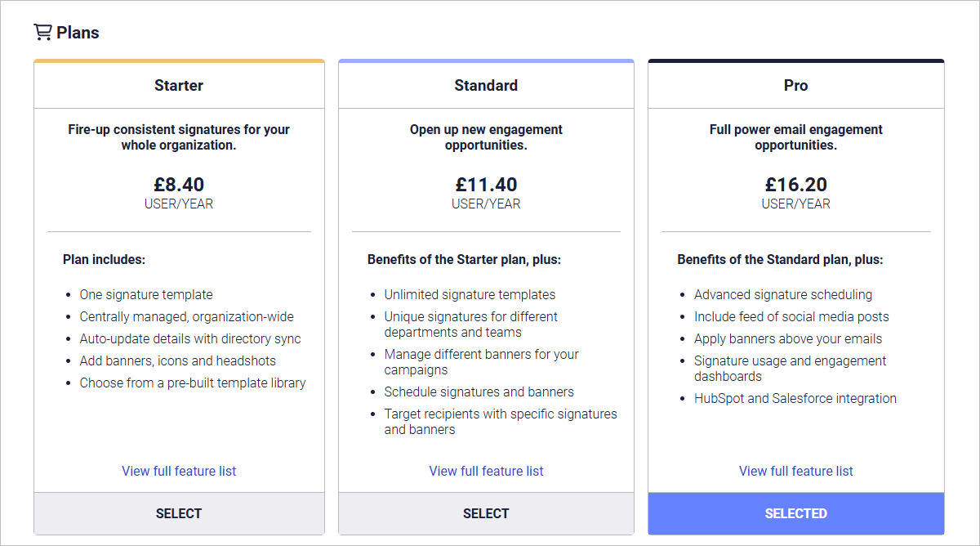Open Starter's View full feature list link
This screenshot has width=980, height=546.
179,471
